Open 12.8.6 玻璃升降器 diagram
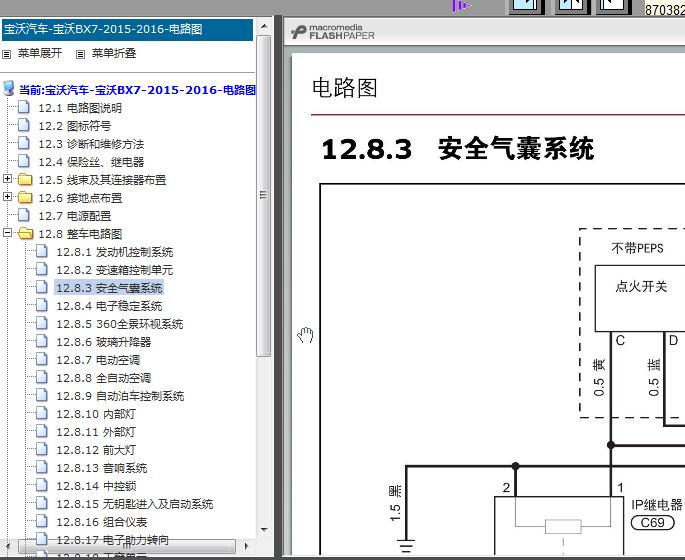The image size is (685, 560). [104, 342]
